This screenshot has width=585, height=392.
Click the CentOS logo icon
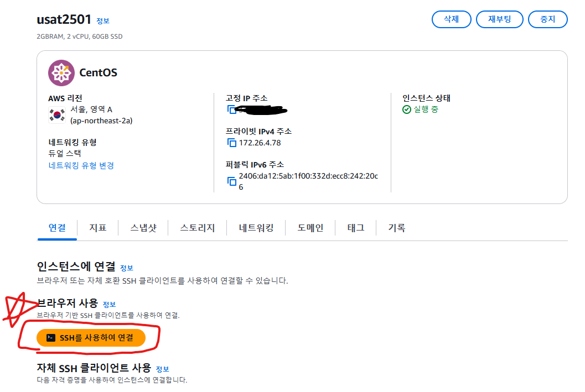[x=61, y=72]
